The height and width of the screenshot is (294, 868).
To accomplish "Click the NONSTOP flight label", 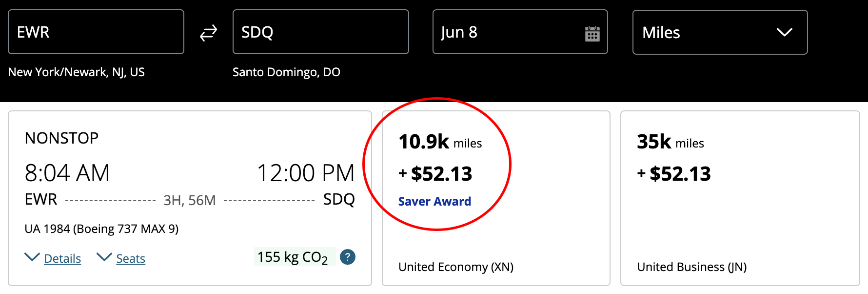I will coord(61,138).
